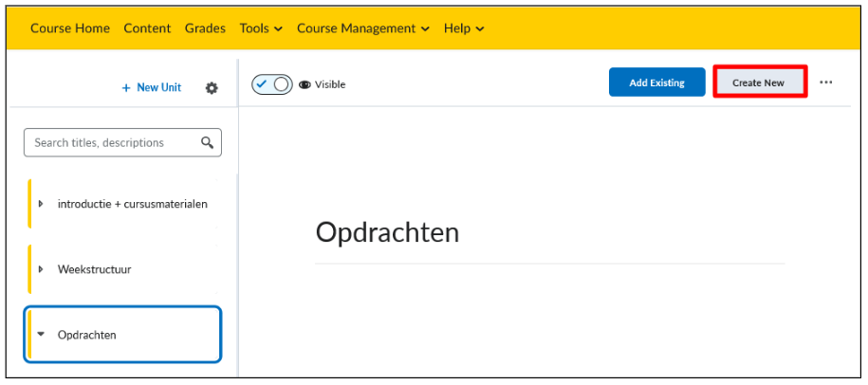Click the Add Existing button
Viewport: 868px width, 385px height.
(x=657, y=82)
